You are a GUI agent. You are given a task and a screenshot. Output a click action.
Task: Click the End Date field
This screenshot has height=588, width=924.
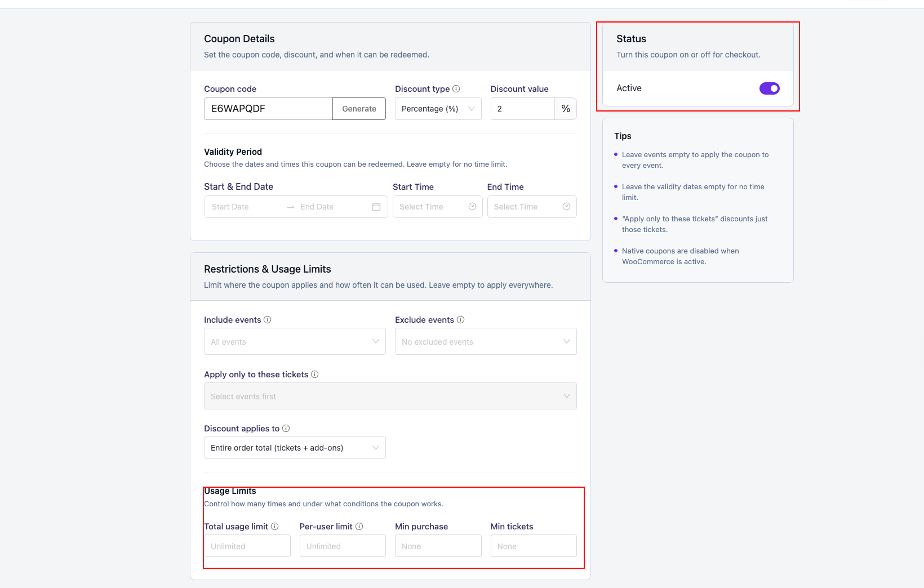point(334,207)
